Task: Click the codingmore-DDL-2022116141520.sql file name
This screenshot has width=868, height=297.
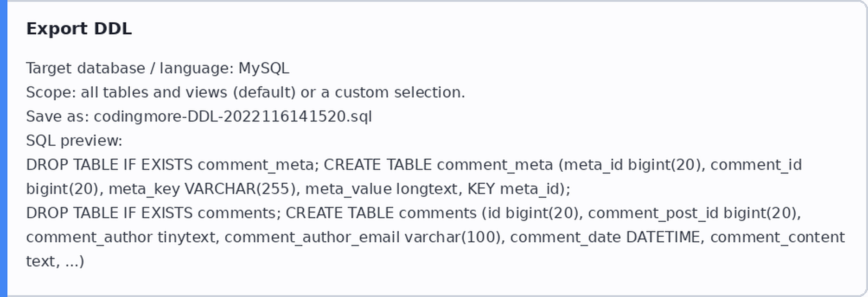Action: 233,116
